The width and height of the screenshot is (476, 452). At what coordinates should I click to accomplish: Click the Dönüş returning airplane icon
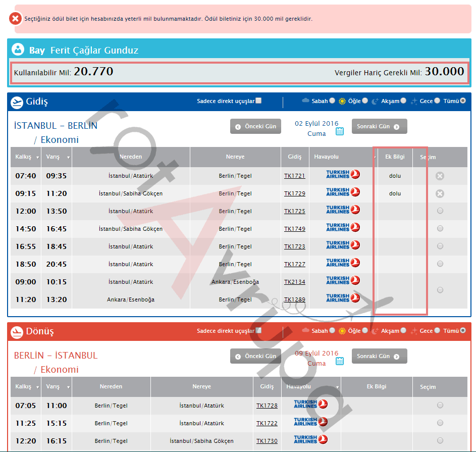(x=17, y=332)
